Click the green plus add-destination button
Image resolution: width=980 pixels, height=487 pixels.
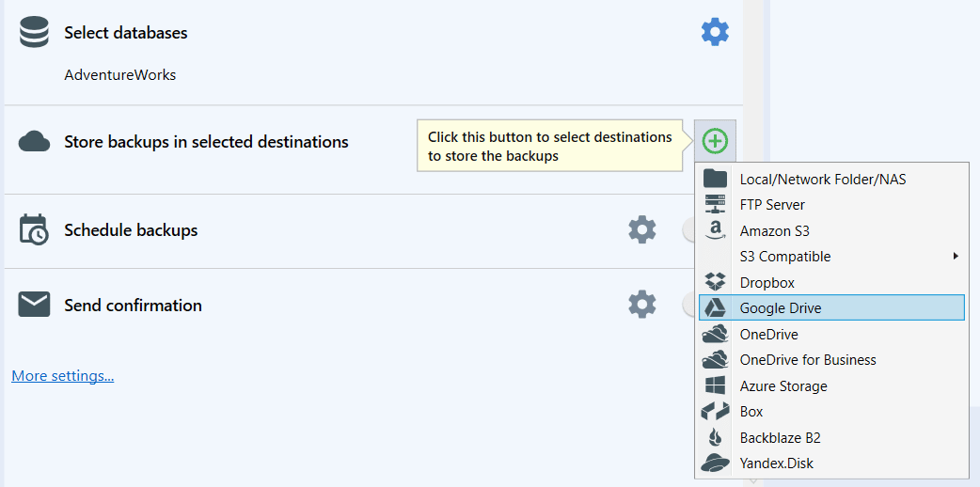click(715, 141)
